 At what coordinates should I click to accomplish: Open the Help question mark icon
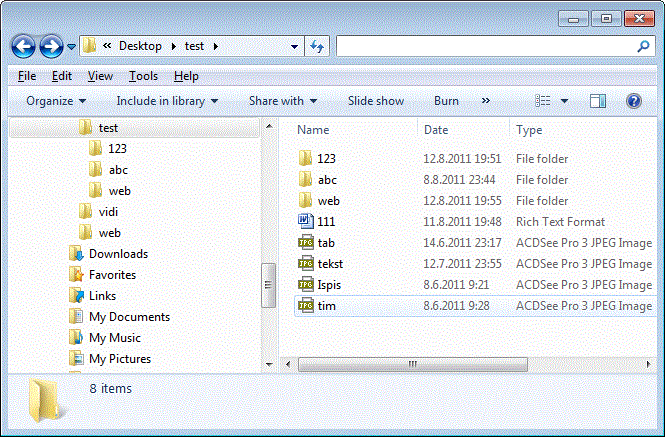click(x=633, y=101)
